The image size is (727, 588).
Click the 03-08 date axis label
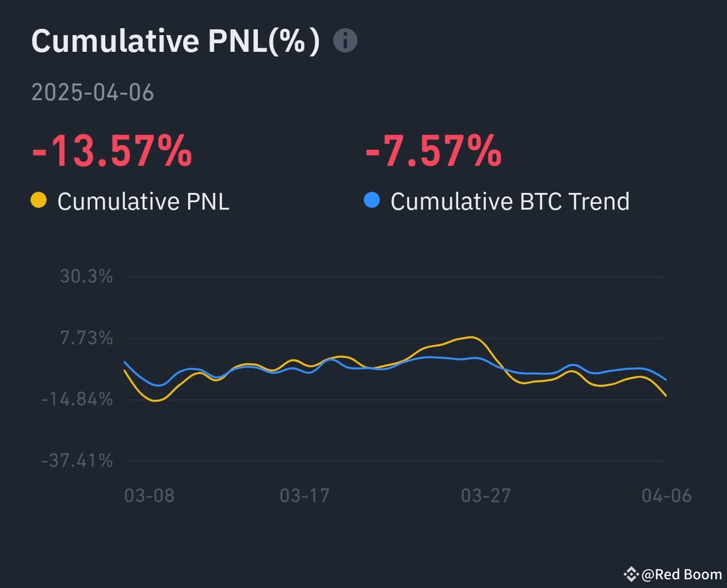[x=149, y=495]
